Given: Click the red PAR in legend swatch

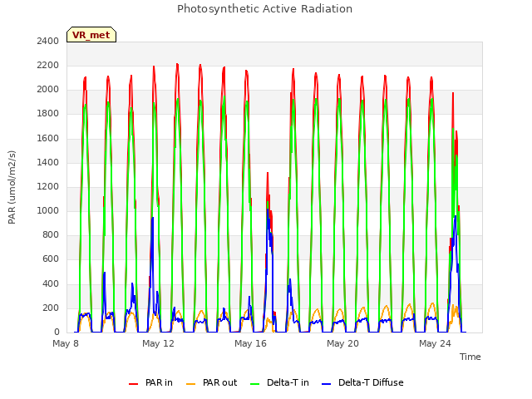Looking at the screenshot, I should pos(133,384).
